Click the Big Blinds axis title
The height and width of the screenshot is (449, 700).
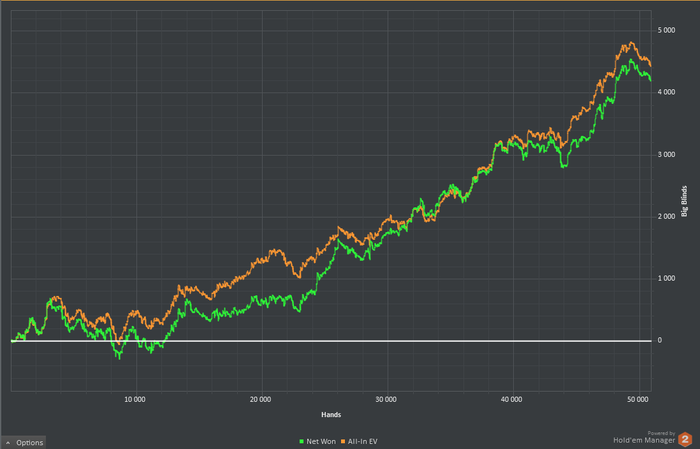pos(684,201)
